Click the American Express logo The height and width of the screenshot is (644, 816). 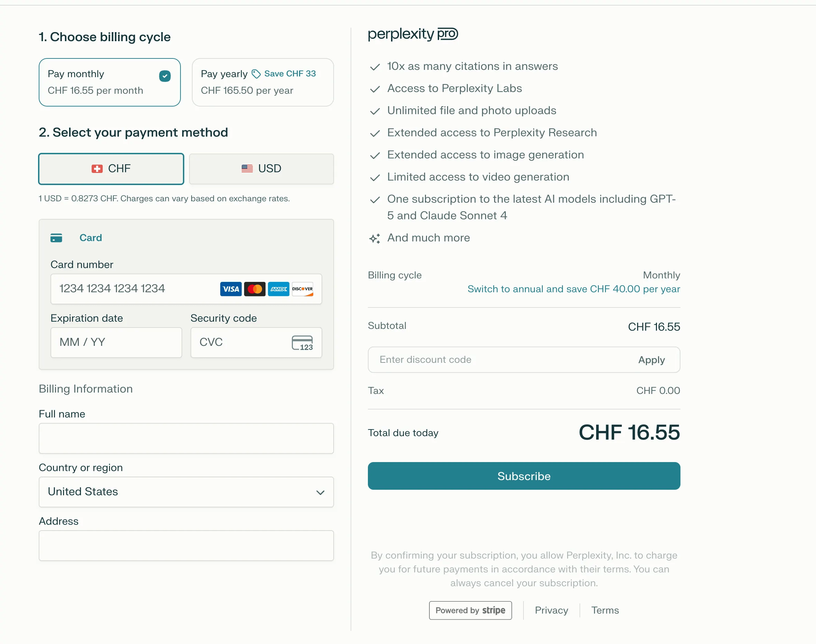click(279, 289)
